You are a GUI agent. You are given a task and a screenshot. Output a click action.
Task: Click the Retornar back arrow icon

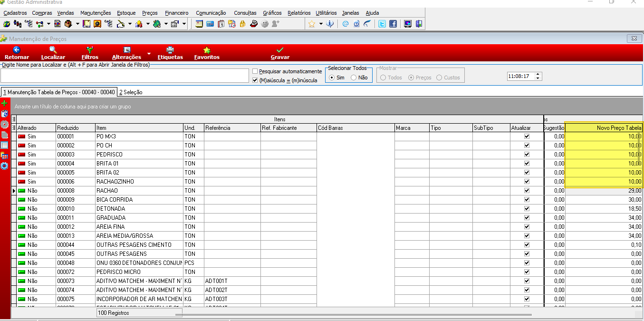tap(17, 49)
